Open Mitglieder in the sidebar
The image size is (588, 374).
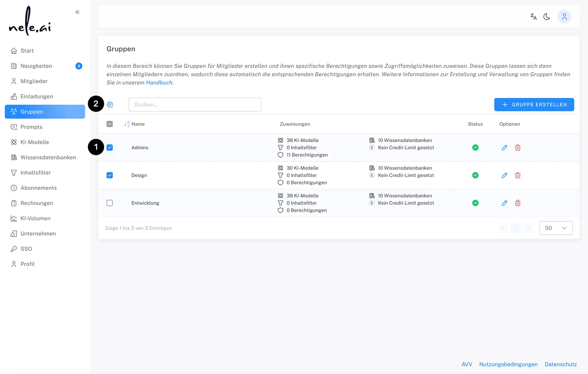pos(45,81)
